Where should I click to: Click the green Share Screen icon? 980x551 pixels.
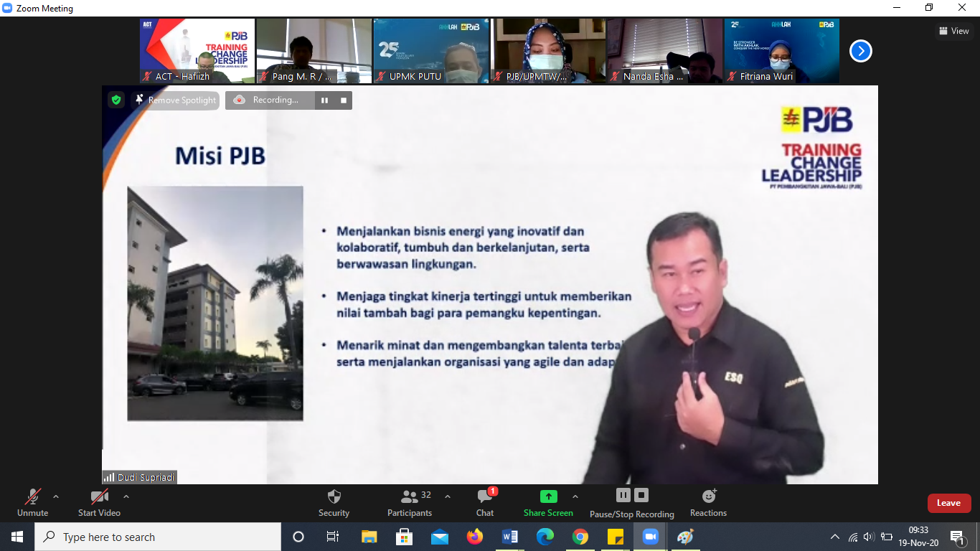548,496
